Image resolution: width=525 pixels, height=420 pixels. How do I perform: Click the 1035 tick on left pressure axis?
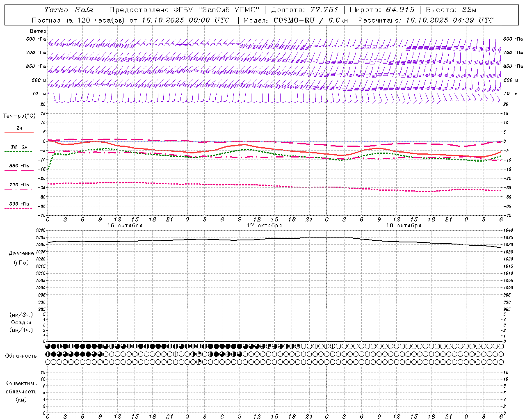pyautogui.click(x=41, y=237)
